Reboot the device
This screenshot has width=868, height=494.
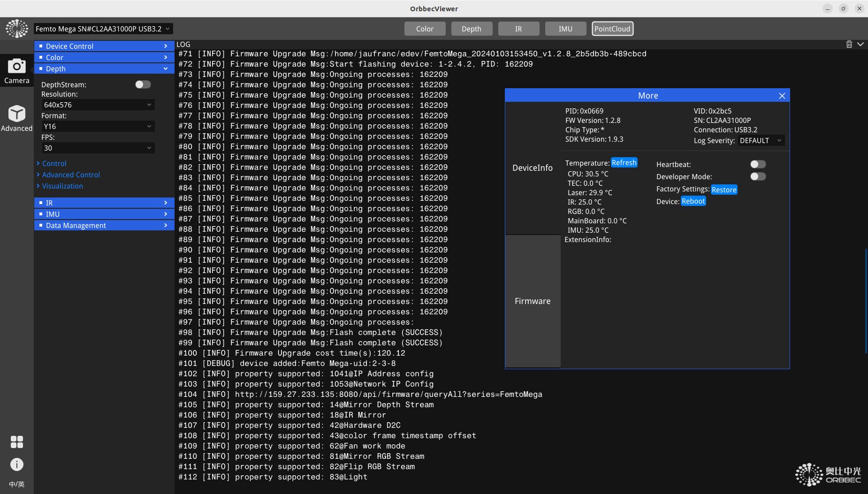point(693,201)
